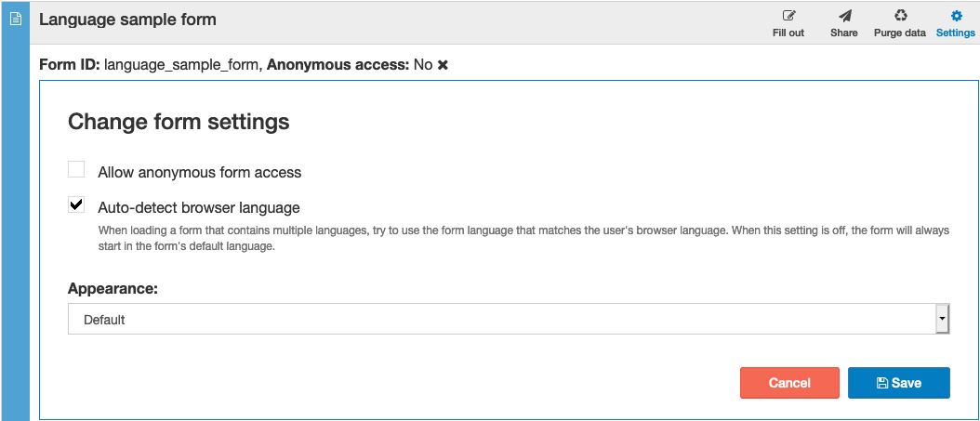The width and height of the screenshot is (980, 421).
Task: Click the red Cancel button
Action: coord(790,383)
